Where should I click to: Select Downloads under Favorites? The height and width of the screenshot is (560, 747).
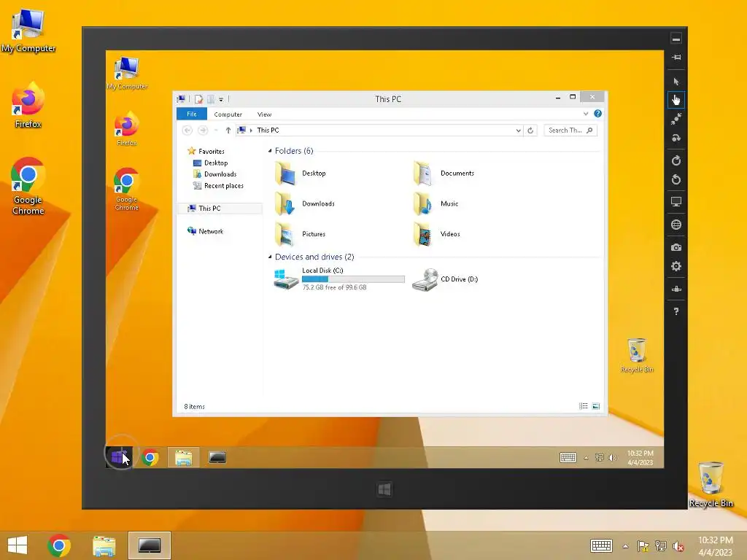220,174
